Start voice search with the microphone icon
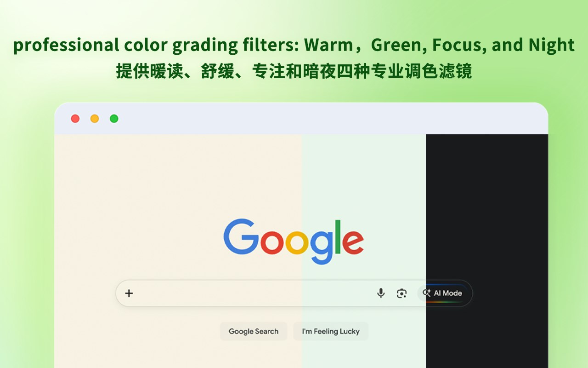This screenshot has height=368, width=588. [381, 293]
